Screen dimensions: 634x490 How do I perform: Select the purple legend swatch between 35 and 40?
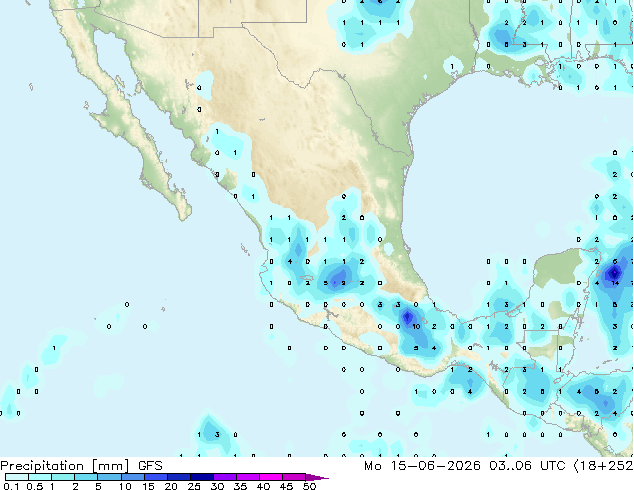[247, 477]
